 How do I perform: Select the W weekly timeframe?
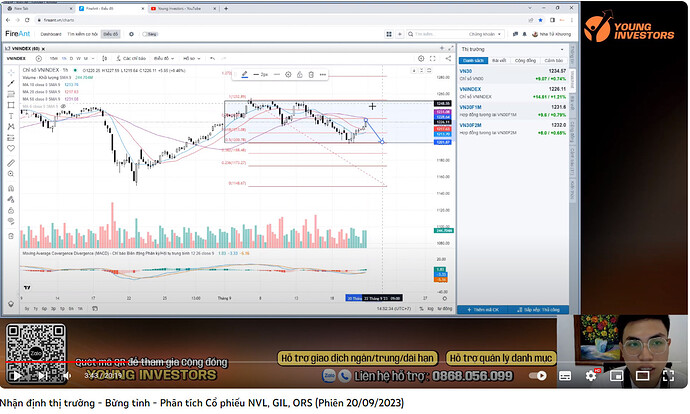[x=79, y=58]
